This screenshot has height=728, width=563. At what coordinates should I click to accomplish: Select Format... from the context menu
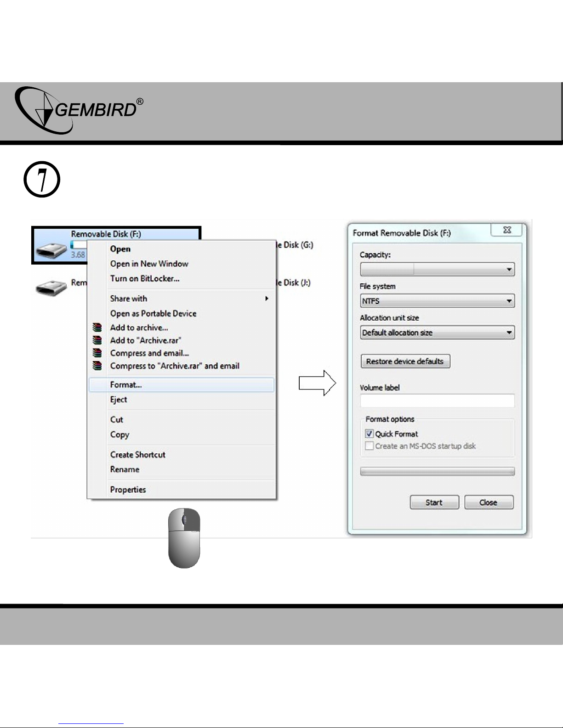(x=126, y=385)
